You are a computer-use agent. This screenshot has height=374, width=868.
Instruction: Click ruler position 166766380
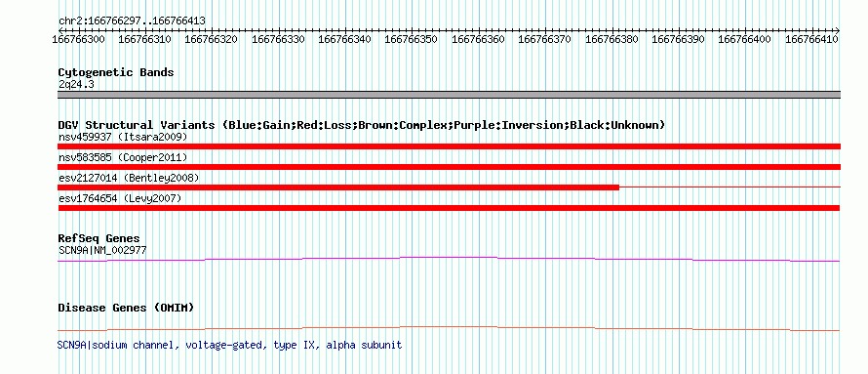tap(612, 39)
